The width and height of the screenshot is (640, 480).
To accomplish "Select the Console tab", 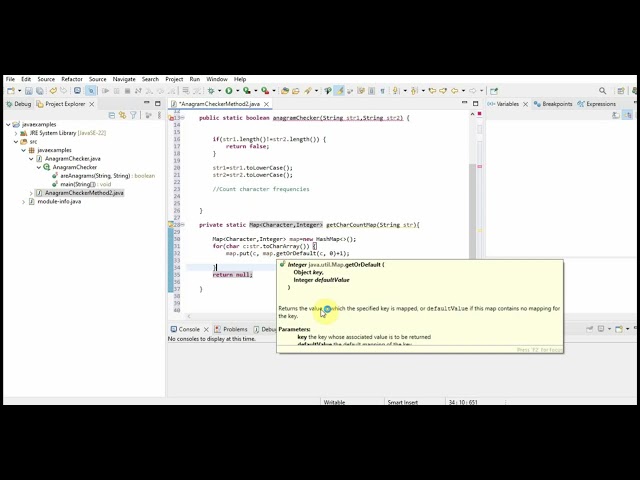I will 185,329.
